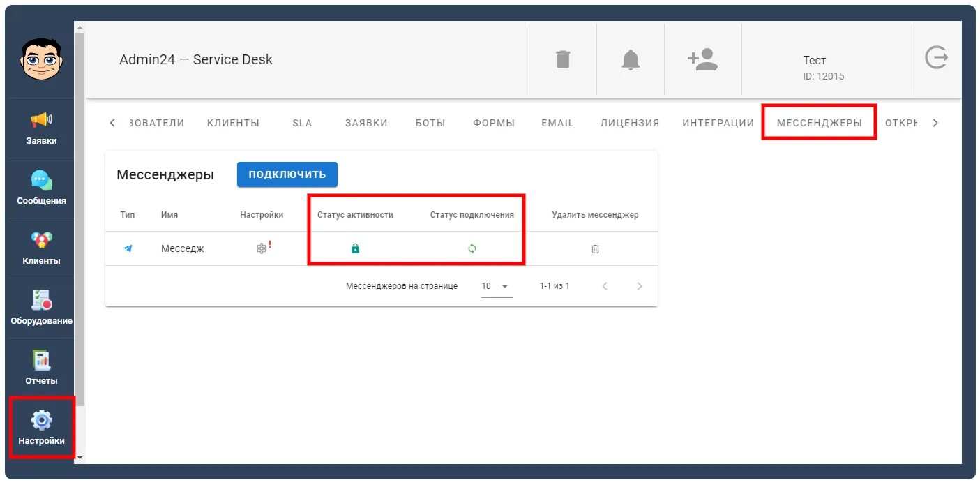Click the Статус подключения column header
The width and height of the screenshot is (980, 485).
pos(472,215)
